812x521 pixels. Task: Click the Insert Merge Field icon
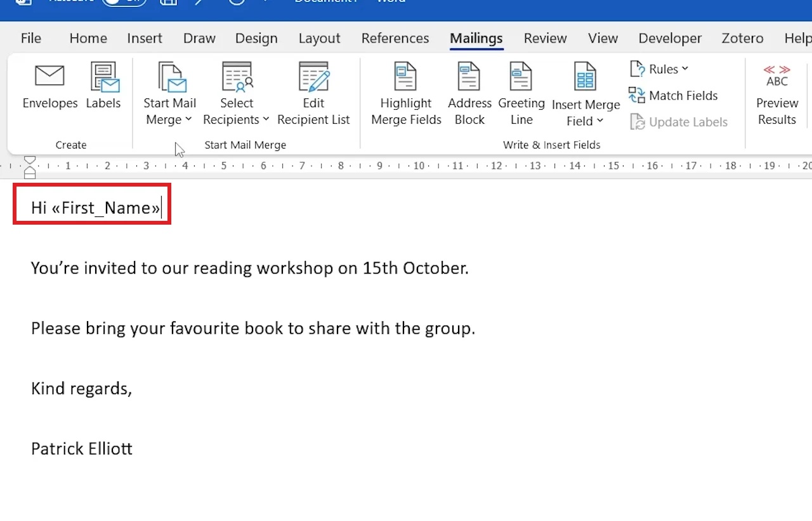585,77
